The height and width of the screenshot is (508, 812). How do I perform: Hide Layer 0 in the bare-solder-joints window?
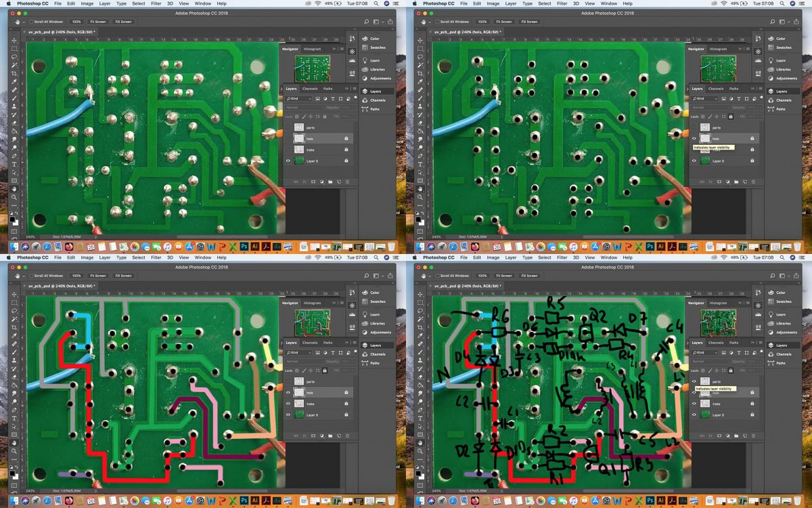[288, 161]
